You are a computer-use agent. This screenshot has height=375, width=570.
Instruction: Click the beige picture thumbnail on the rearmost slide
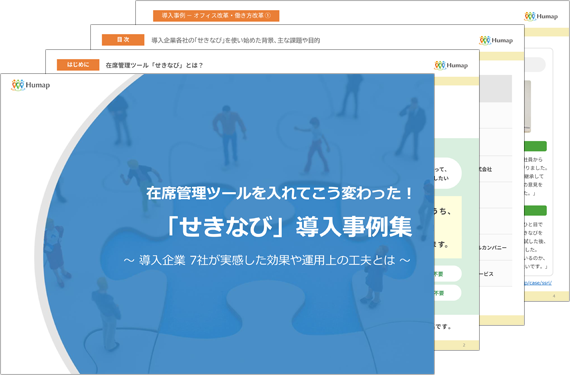[x=527, y=106]
